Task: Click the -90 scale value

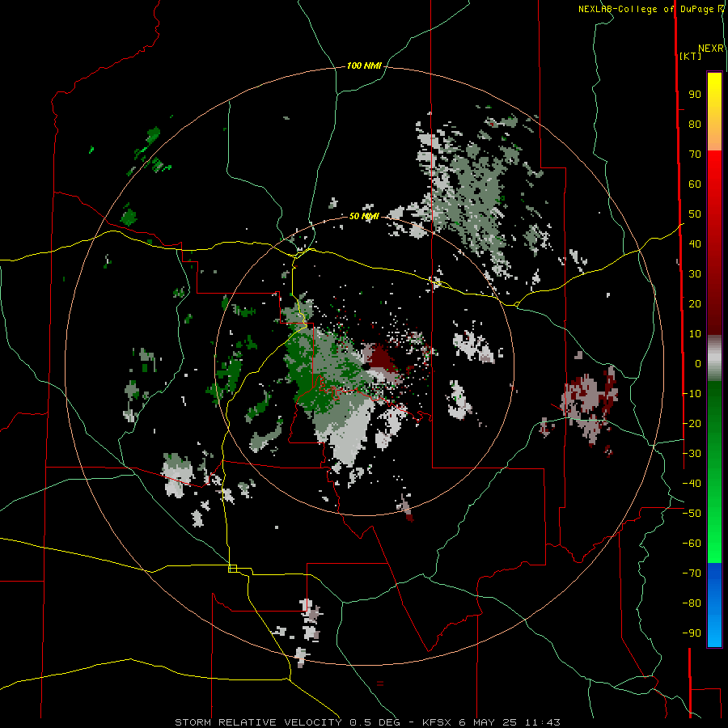Action: 692,633
